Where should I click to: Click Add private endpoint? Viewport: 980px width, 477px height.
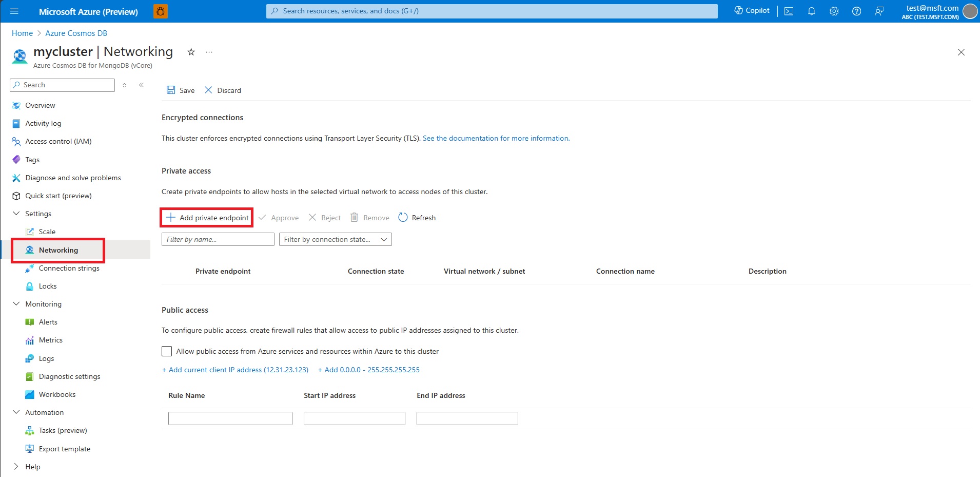[206, 217]
